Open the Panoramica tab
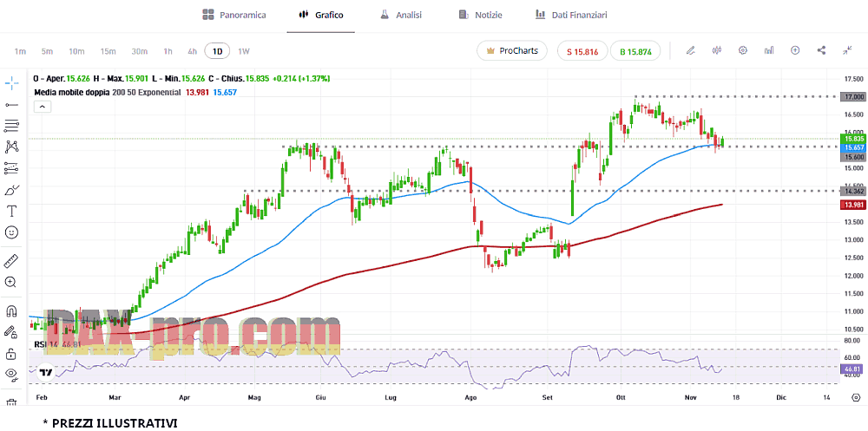Viewport: 868px width, 431px height. (234, 15)
